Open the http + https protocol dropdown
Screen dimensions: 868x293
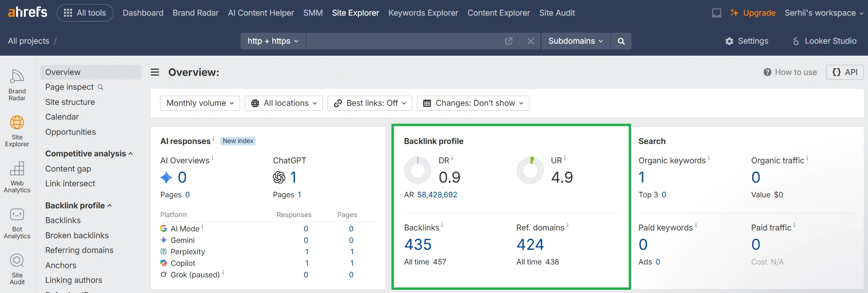coord(273,41)
